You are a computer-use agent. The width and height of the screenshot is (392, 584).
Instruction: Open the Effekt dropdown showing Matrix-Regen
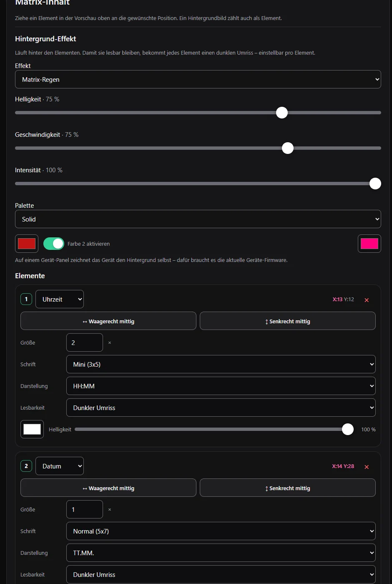click(198, 79)
